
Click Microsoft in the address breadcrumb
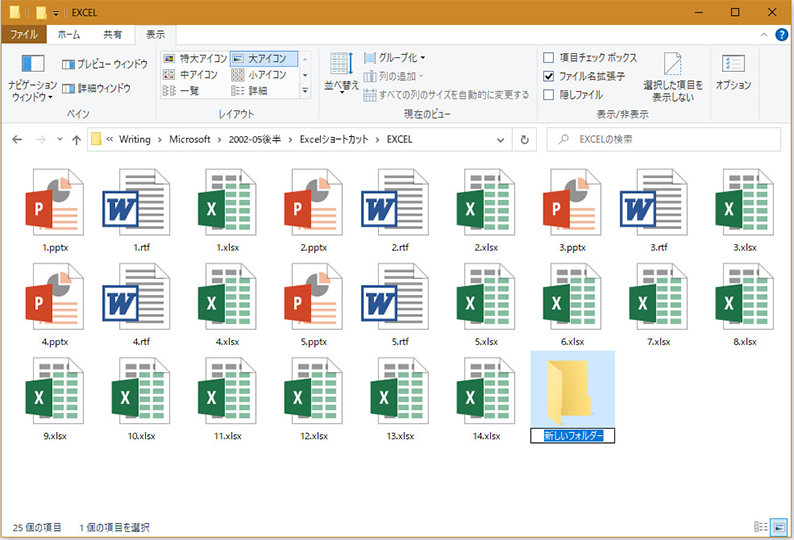[190, 139]
